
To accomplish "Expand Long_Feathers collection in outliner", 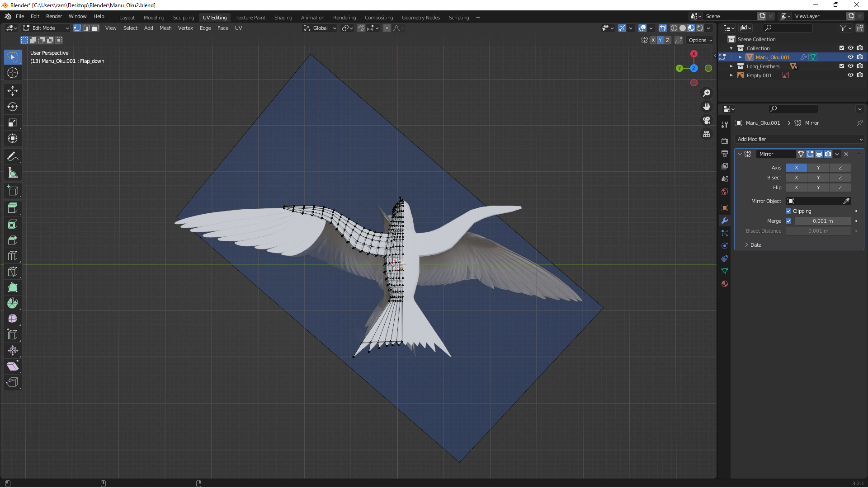I will coord(731,66).
